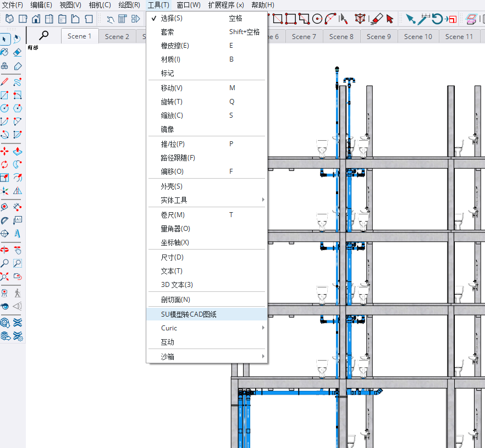The height and width of the screenshot is (448, 485).
Task: Activate the Push/Pull tool icon
Action: (x=18, y=151)
